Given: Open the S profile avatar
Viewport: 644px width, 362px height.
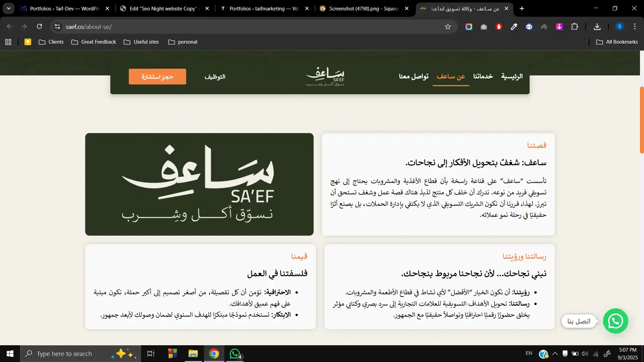Looking at the screenshot, I should pyautogui.click(x=620, y=26).
